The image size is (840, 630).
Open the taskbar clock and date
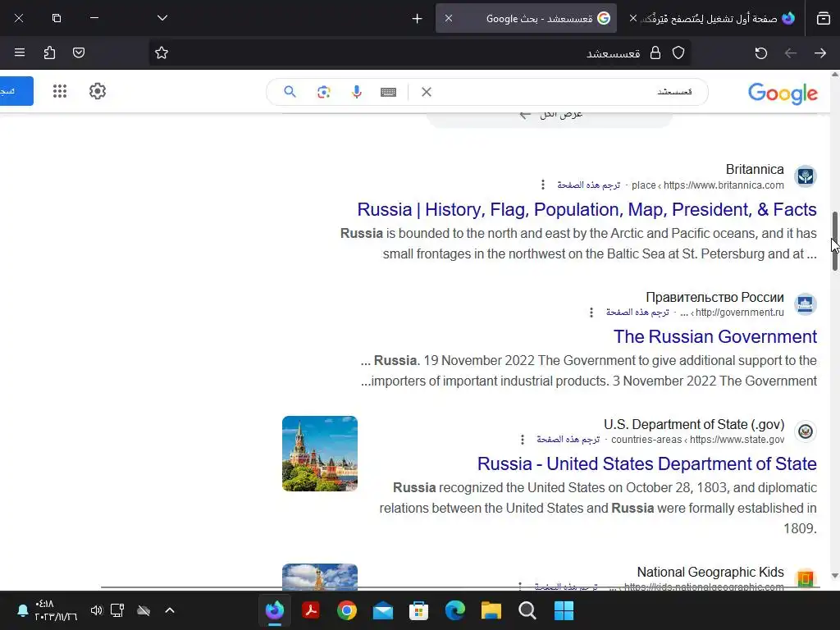point(56,610)
